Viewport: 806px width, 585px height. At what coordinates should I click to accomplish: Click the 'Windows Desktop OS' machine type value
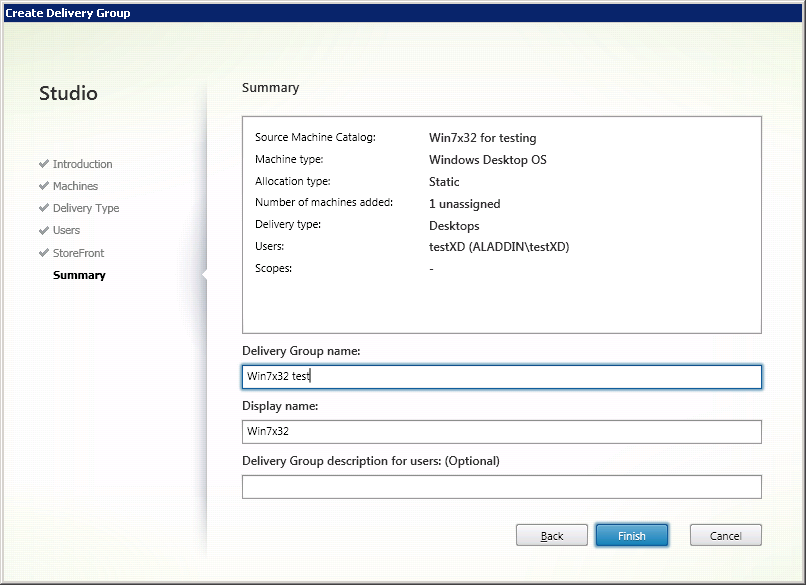tap(488, 160)
